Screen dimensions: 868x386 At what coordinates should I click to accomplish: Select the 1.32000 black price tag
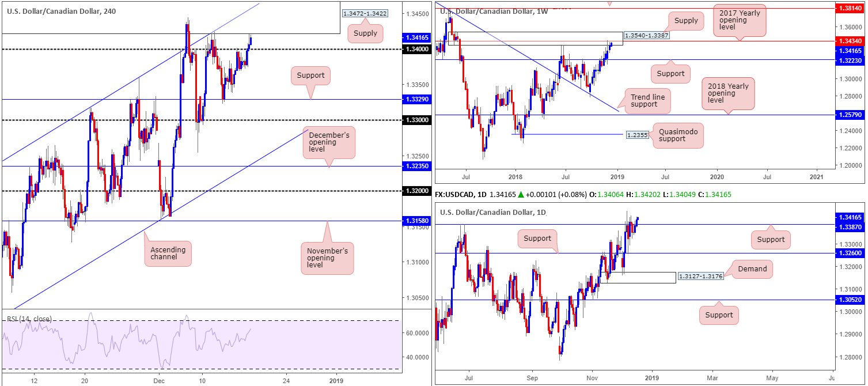[x=416, y=191]
